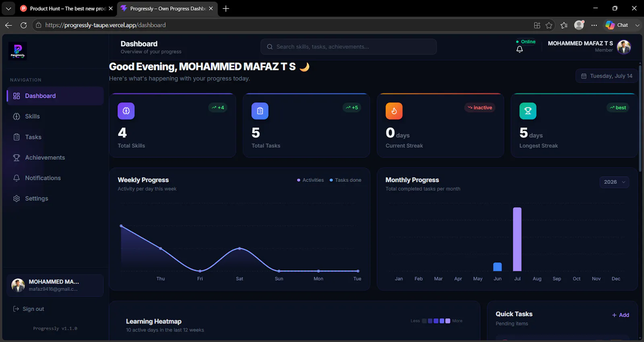Screen dimensions: 644x342
Task: Open sidebar user card with Gmail address
Action: (x=55, y=285)
